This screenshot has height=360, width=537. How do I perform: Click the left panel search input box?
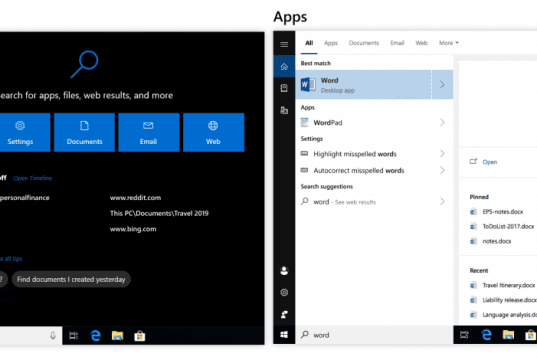[31, 335]
